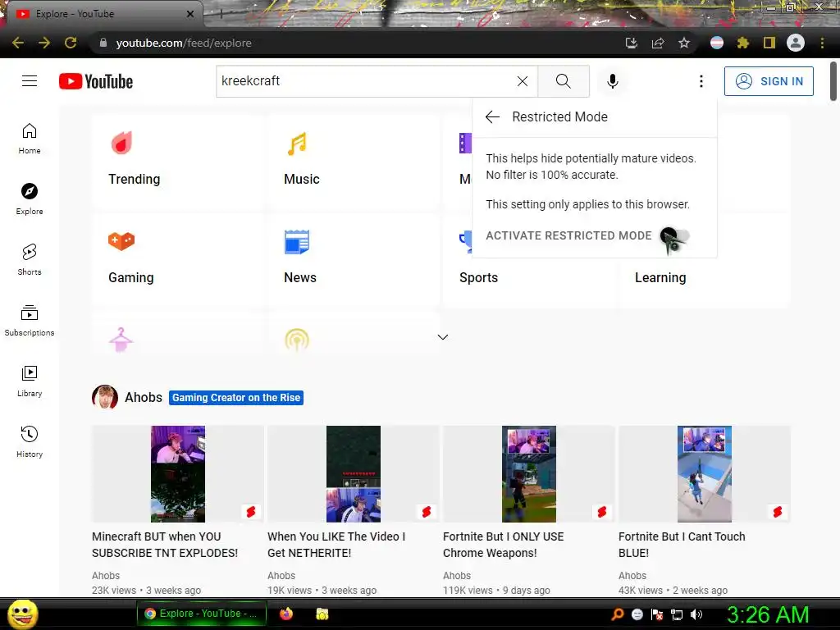Select Explore in the sidebar
This screenshot has height=630, width=840.
pos(30,199)
